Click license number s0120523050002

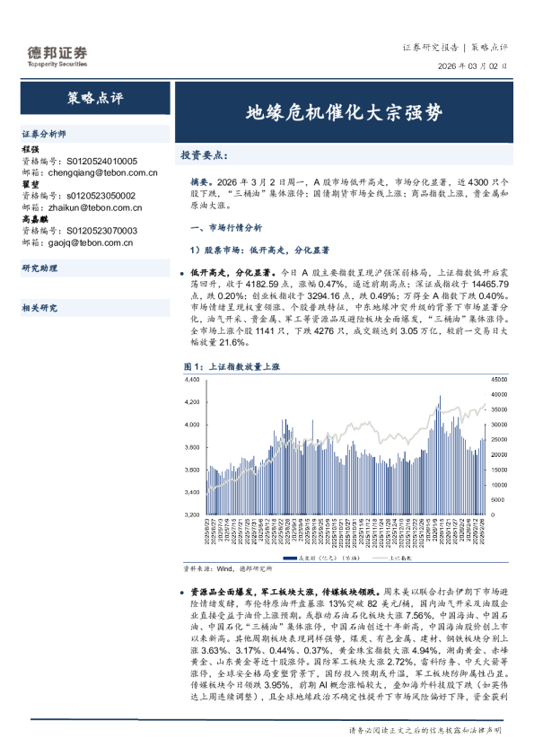coord(101,196)
